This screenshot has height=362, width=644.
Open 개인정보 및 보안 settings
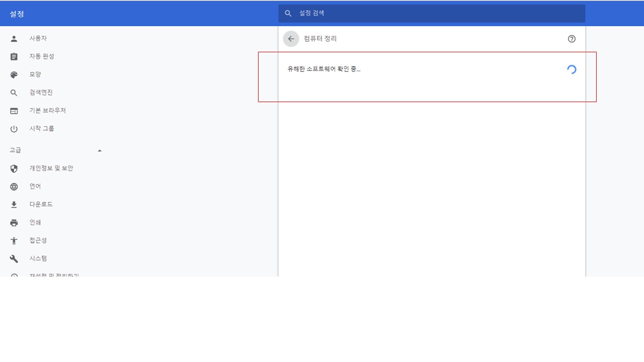tap(51, 168)
